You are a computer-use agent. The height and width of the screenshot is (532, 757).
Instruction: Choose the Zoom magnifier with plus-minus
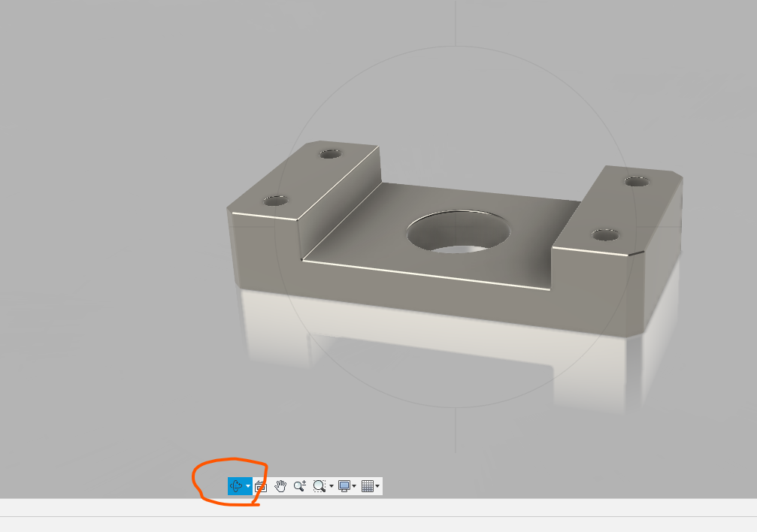coord(300,486)
